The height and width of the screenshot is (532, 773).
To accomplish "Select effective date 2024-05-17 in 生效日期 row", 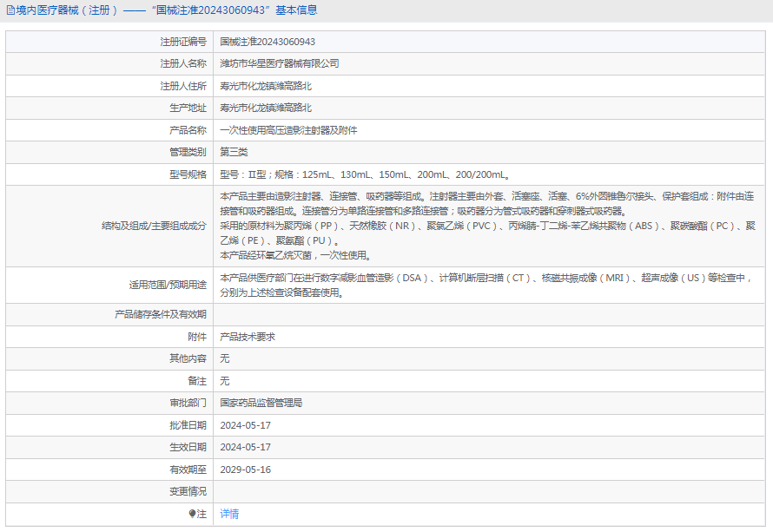I will point(245,448).
